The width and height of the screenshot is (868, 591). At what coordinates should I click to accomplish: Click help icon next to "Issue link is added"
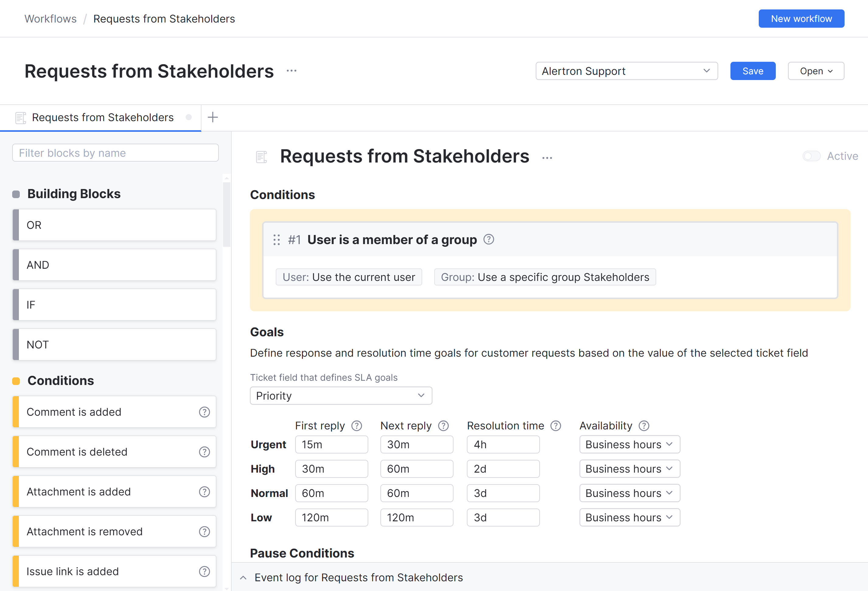click(204, 571)
